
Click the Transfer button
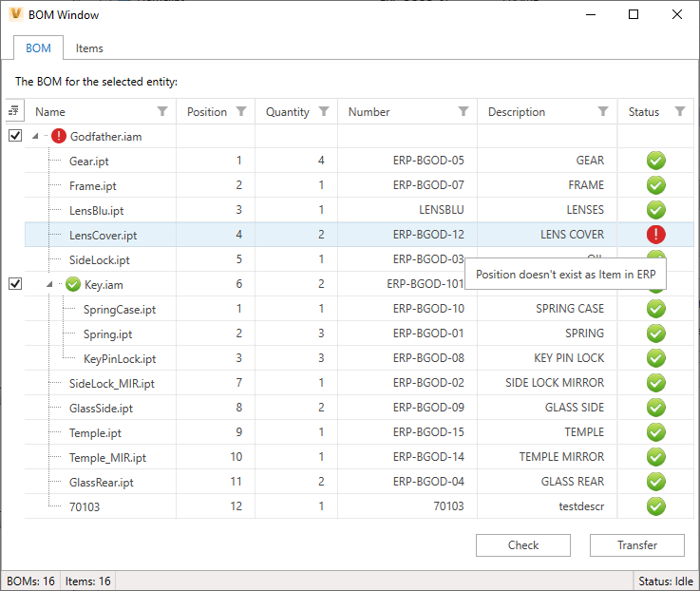tap(637, 545)
